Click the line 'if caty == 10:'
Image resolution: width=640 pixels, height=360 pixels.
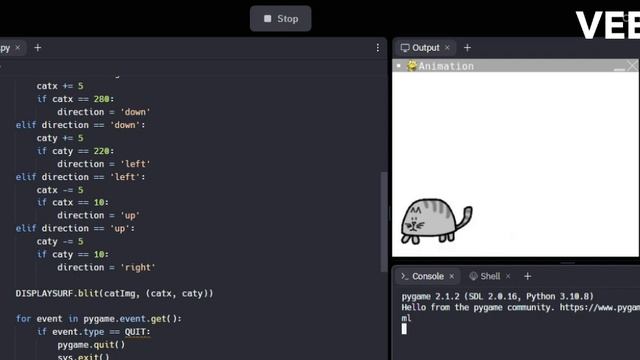(73, 255)
